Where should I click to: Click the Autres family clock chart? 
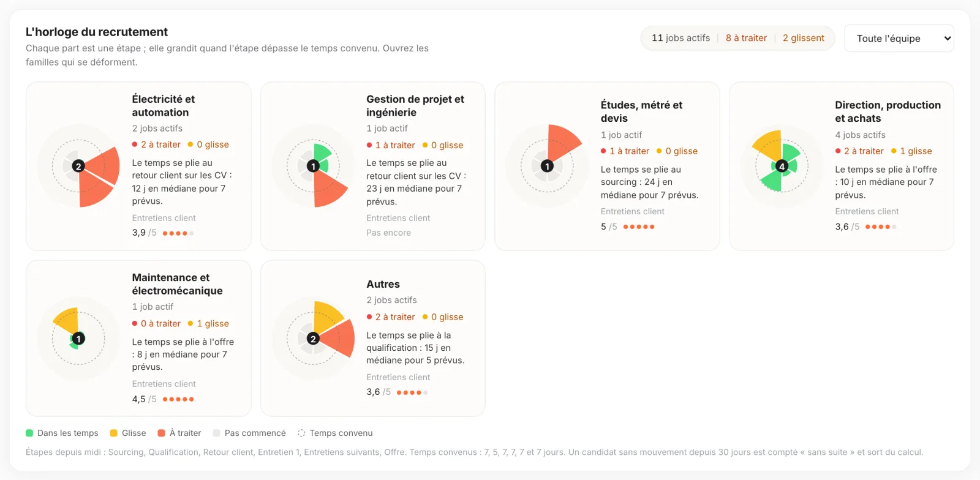pyautogui.click(x=314, y=339)
